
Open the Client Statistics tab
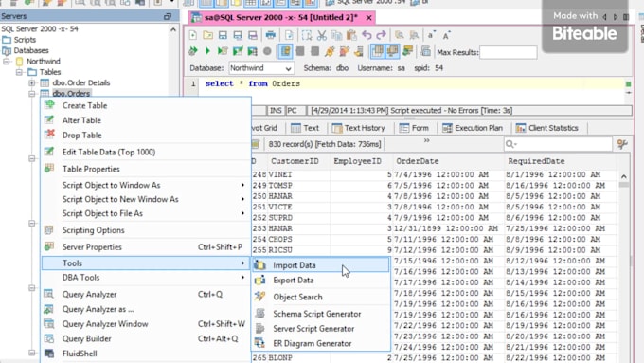pos(547,128)
